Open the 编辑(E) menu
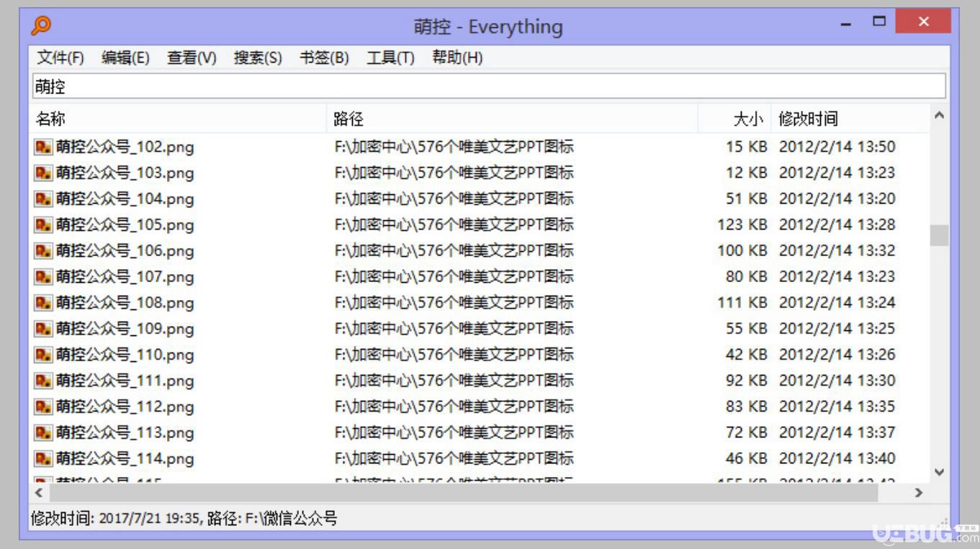 click(125, 58)
